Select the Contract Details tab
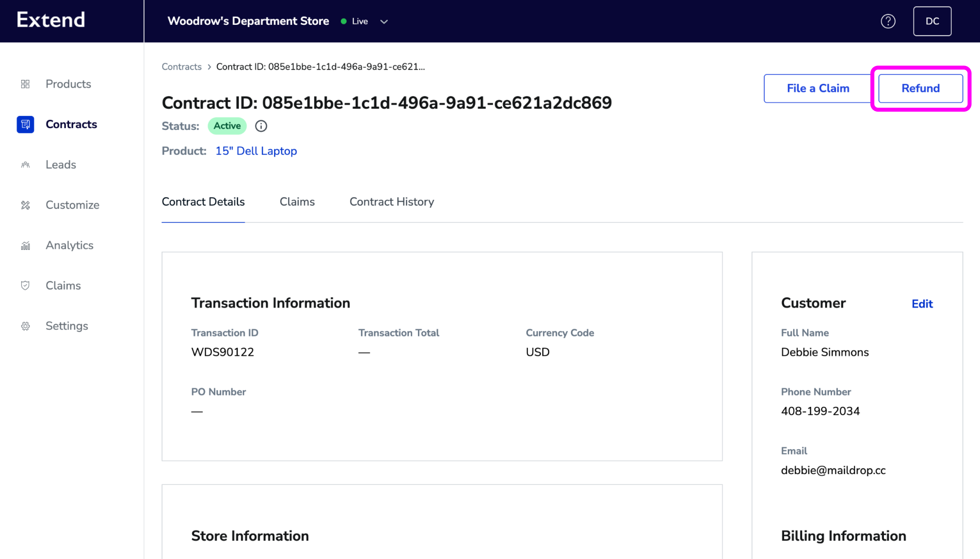980x559 pixels. (203, 201)
